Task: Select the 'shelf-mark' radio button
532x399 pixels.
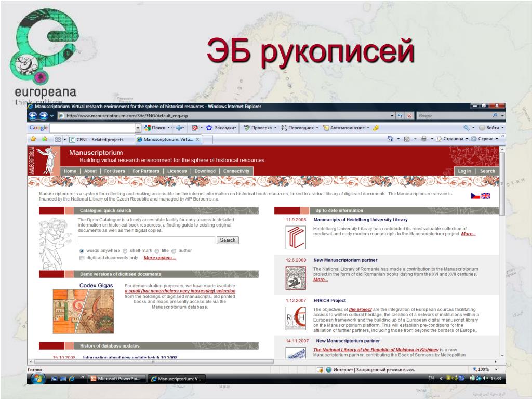Action: coord(125,251)
